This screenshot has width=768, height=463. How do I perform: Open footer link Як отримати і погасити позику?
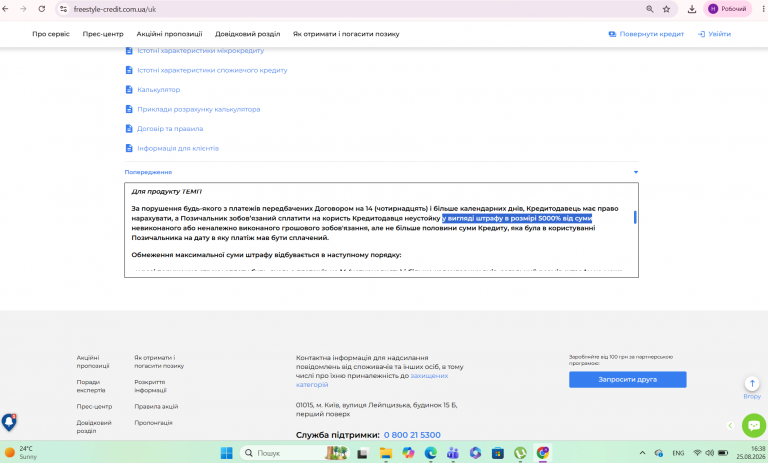pyautogui.click(x=159, y=362)
